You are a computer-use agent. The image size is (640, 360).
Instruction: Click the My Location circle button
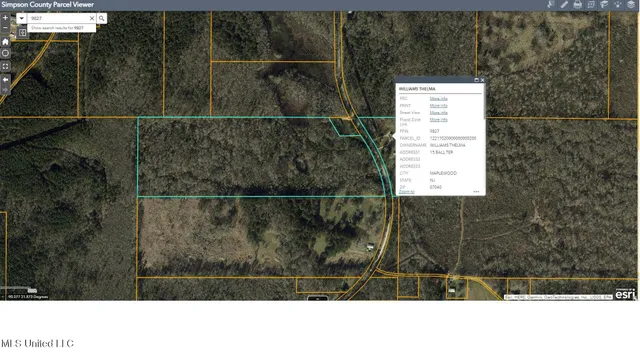pyautogui.click(x=5, y=53)
